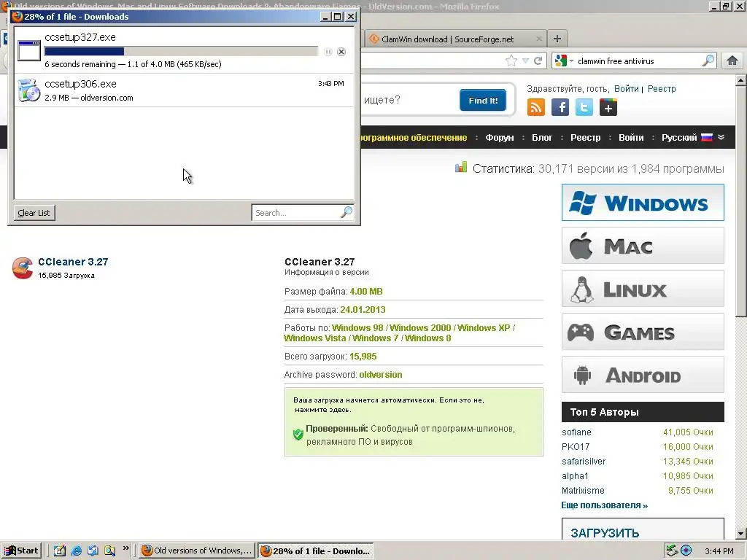Open the Android category button
The height and width of the screenshot is (560, 747).
(643, 375)
